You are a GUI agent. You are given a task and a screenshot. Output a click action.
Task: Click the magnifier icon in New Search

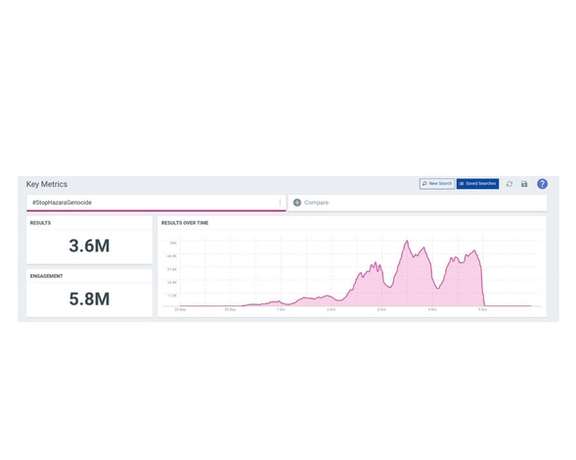[425, 183]
